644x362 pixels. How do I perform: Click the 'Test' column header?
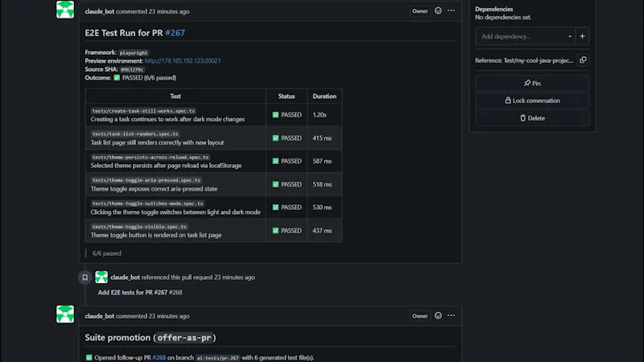pos(175,97)
